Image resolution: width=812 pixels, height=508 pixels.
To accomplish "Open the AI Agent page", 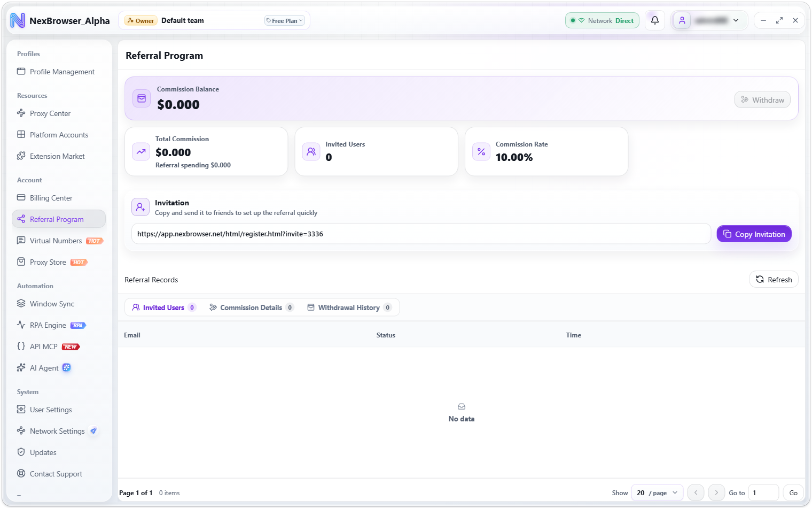I will coord(59,368).
